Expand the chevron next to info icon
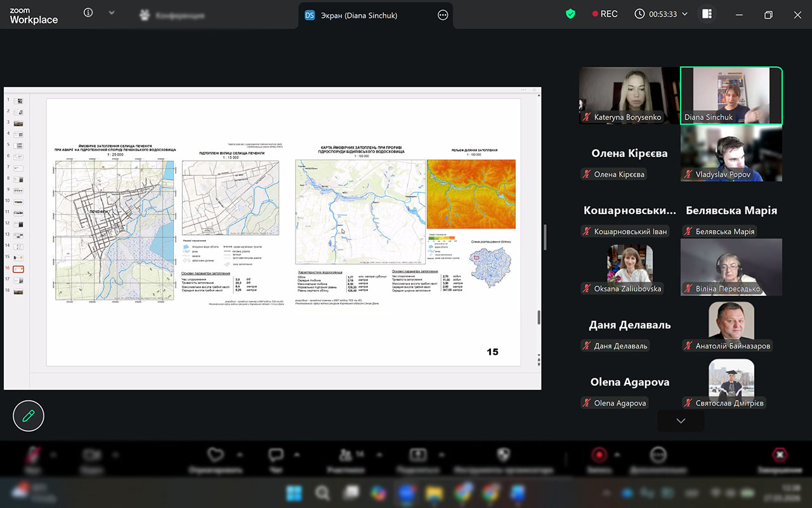 [x=112, y=13]
